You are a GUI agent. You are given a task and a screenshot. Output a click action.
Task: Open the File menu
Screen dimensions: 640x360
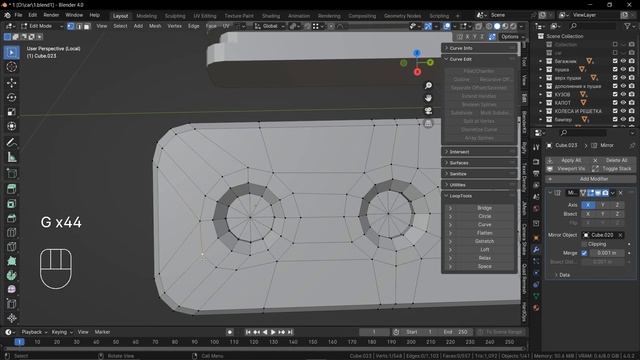(x=18, y=15)
